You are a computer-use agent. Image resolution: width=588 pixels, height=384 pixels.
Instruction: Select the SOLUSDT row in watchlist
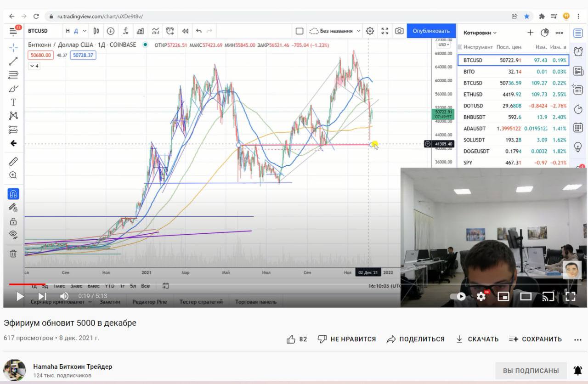tap(514, 140)
